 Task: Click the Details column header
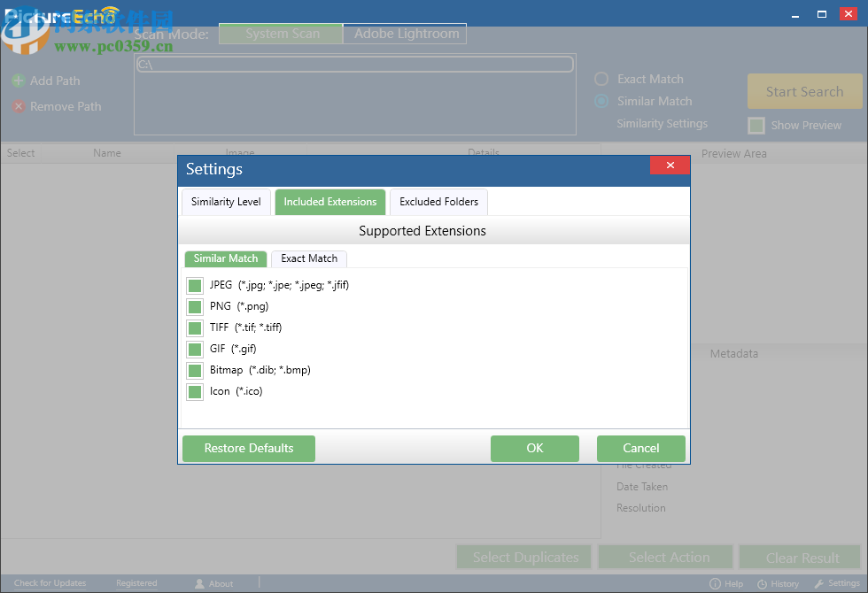pyautogui.click(x=484, y=151)
